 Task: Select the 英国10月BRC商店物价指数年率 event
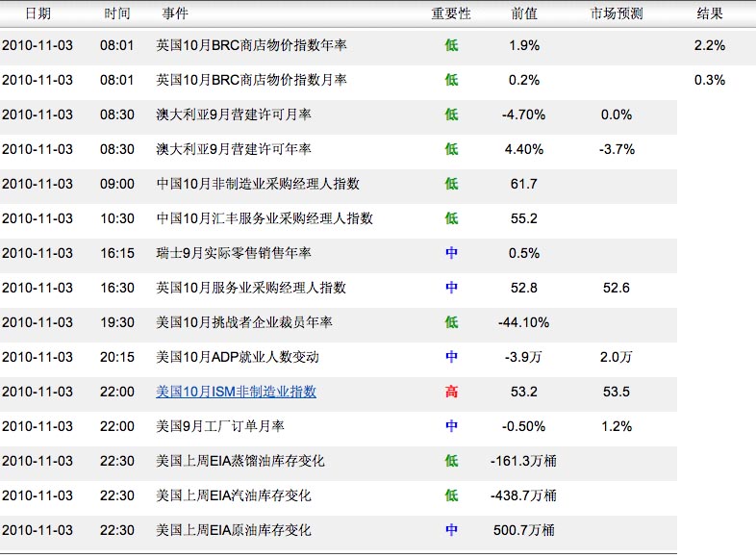point(252,45)
